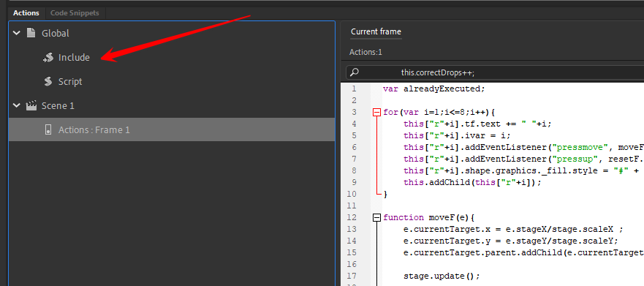The height and width of the screenshot is (286, 644).
Task: Click the Include script icon
Action: pyautogui.click(x=48, y=58)
